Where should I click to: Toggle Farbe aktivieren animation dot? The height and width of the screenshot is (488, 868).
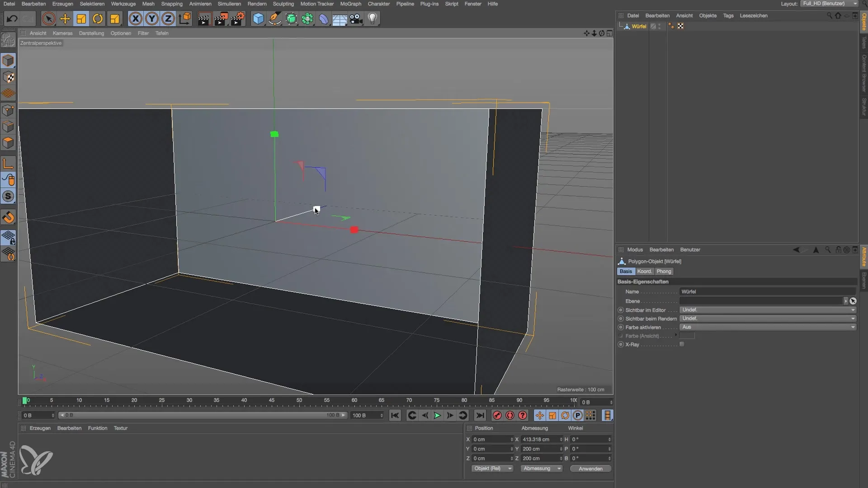click(x=621, y=327)
